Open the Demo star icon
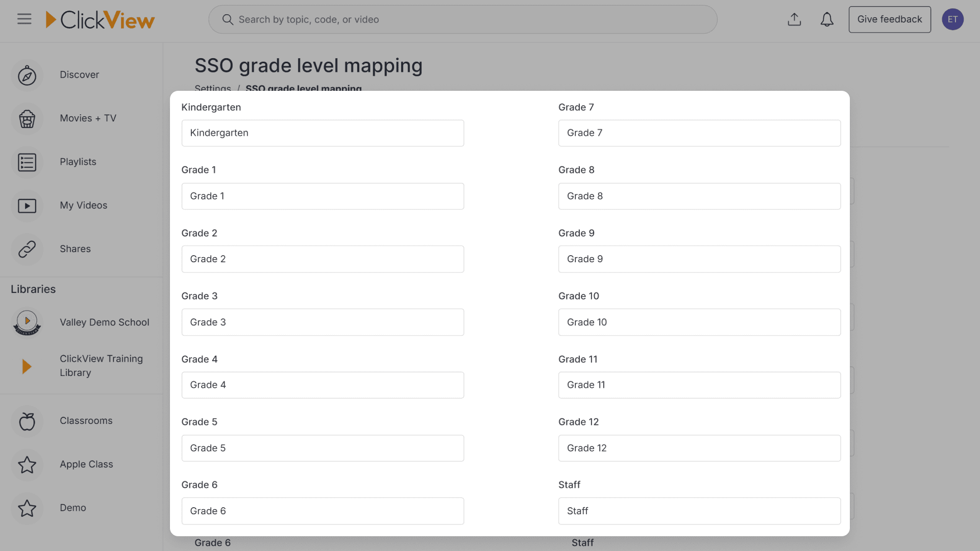Image resolution: width=980 pixels, height=551 pixels. (27, 508)
